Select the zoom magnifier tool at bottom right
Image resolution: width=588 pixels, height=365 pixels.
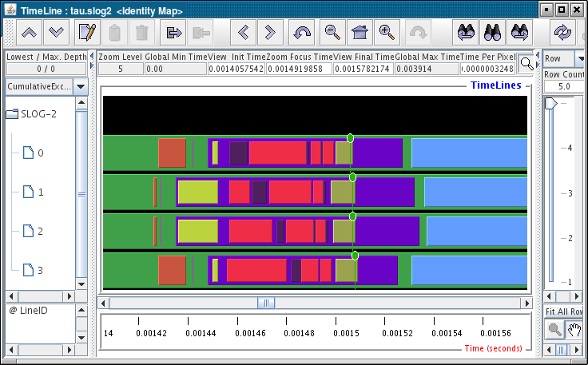click(x=554, y=330)
